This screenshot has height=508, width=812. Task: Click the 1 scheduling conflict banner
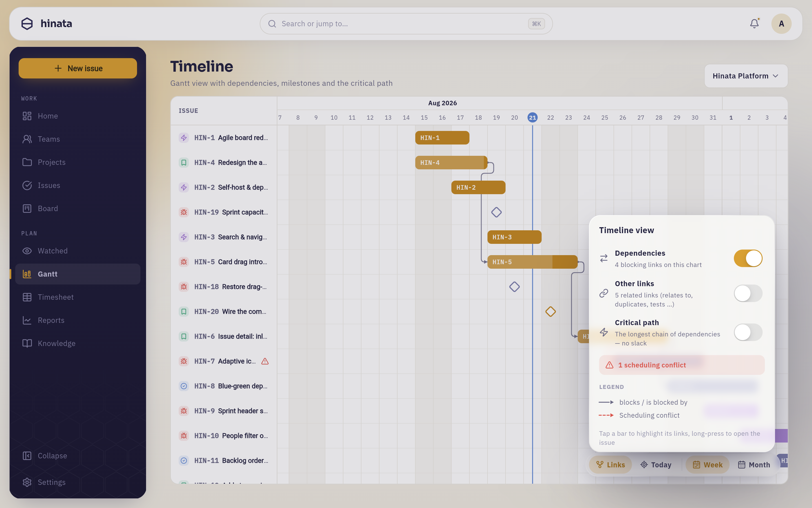(x=682, y=365)
